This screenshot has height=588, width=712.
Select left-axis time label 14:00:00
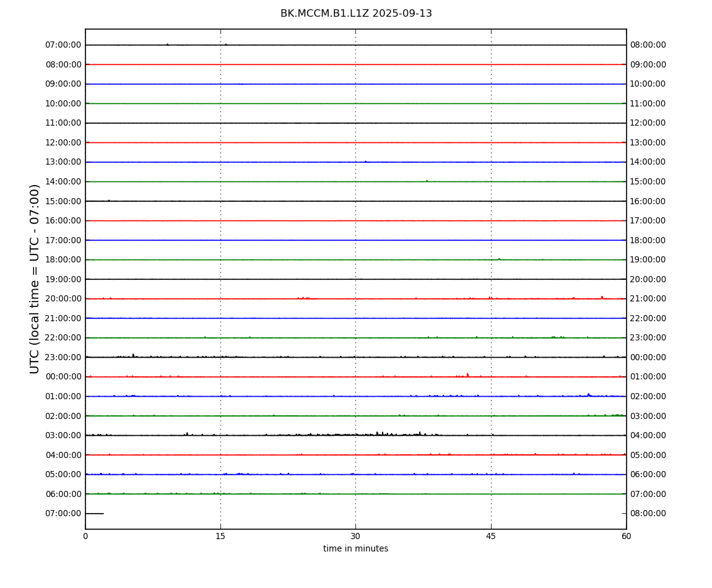64,181
